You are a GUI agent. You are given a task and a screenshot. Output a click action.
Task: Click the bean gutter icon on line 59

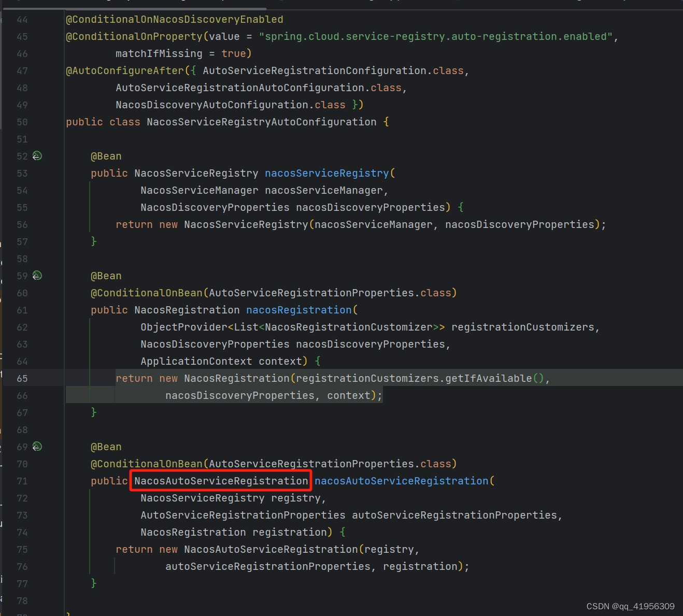(37, 276)
